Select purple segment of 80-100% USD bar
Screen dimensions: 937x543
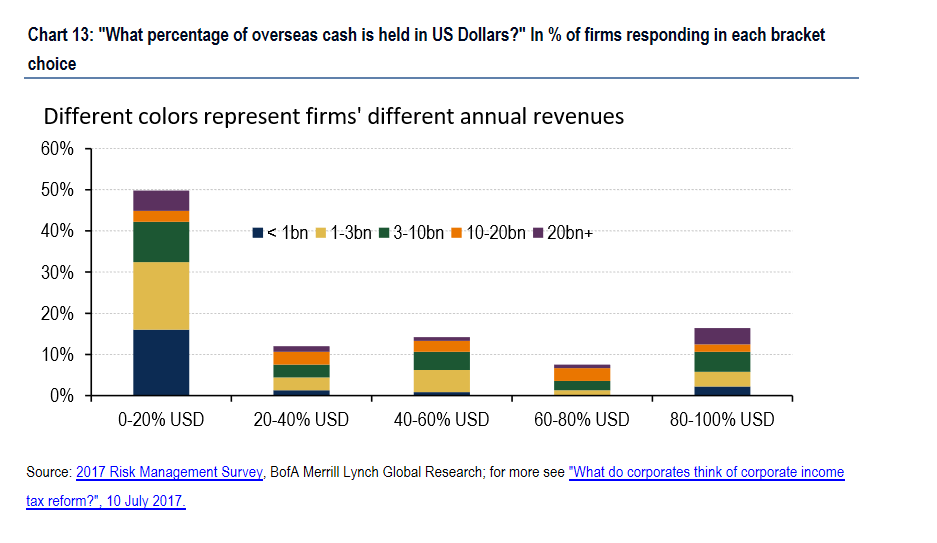(x=722, y=336)
